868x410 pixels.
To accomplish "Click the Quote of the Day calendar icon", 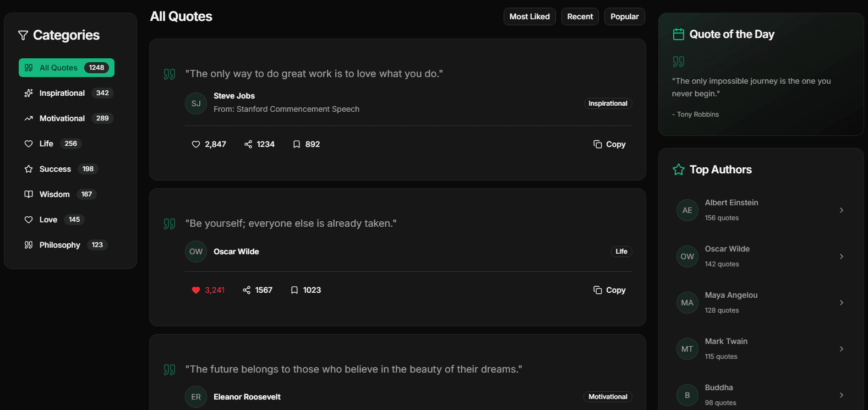I will (679, 34).
